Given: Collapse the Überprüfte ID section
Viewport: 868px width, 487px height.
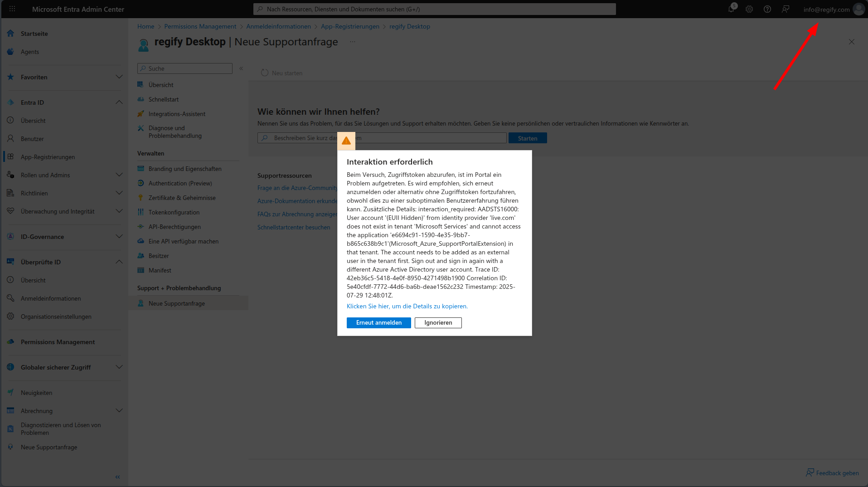Looking at the screenshot, I should [x=119, y=262].
